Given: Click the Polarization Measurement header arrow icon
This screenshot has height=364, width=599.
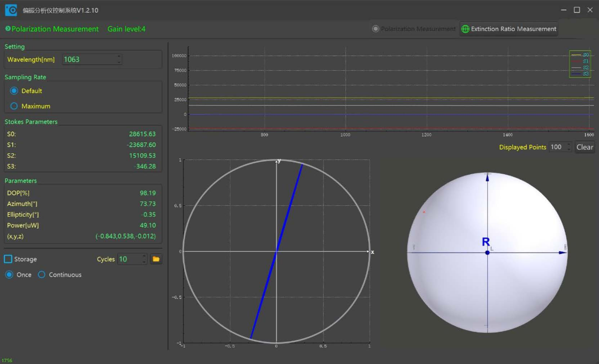Looking at the screenshot, I should pos(8,29).
